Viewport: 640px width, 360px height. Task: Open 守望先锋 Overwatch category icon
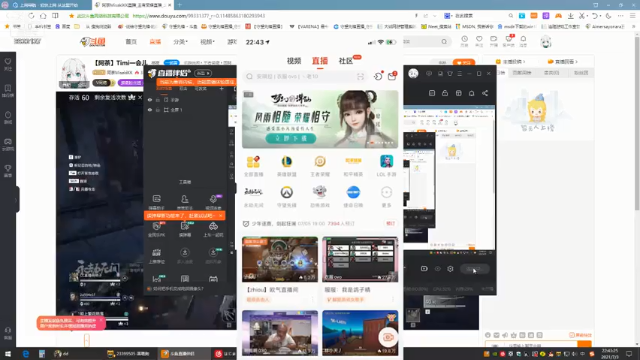coord(287,197)
